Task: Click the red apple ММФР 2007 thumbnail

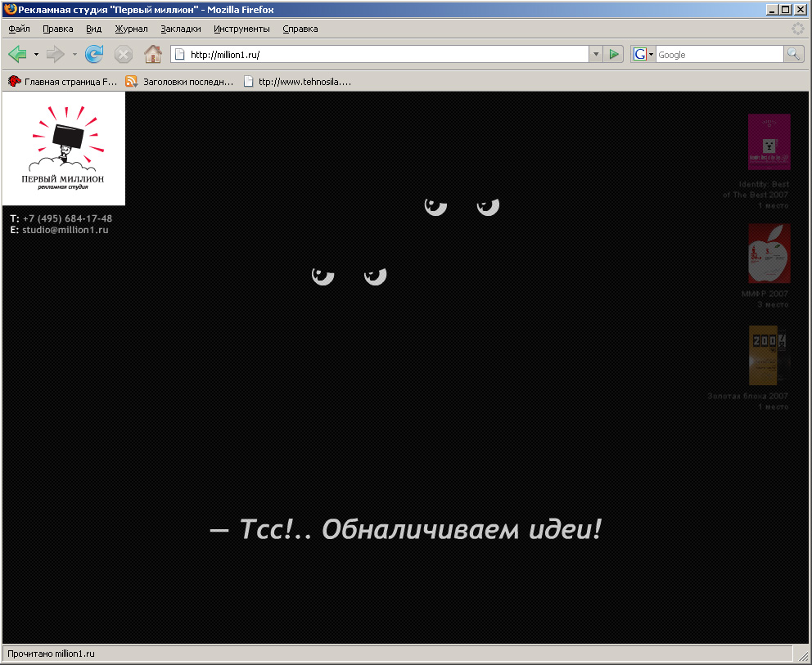Action: click(x=769, y=253)
